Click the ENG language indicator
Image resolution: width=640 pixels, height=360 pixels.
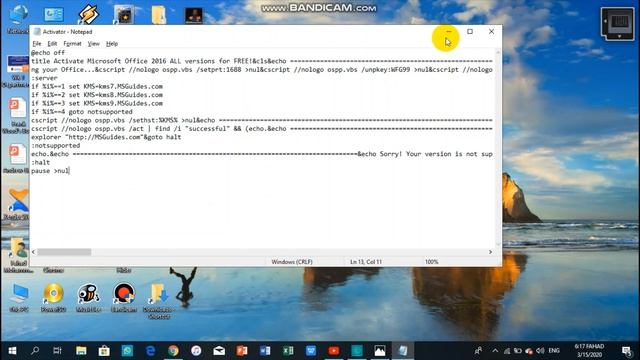[554, 351]
